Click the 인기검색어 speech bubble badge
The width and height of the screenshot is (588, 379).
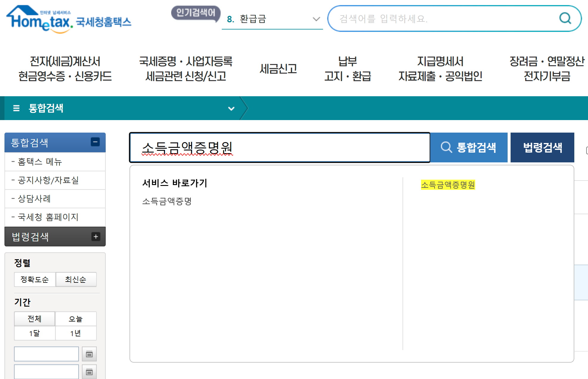click(196, 13)
